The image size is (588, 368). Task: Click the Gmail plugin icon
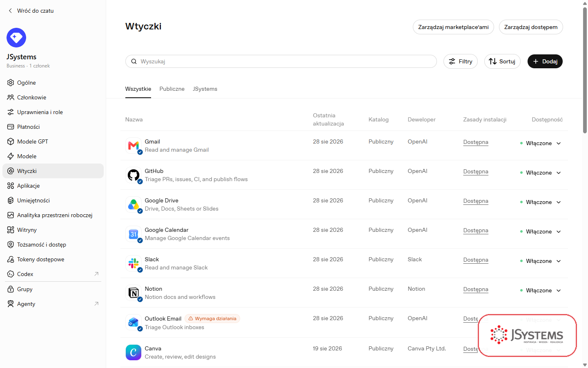(134, 146)
